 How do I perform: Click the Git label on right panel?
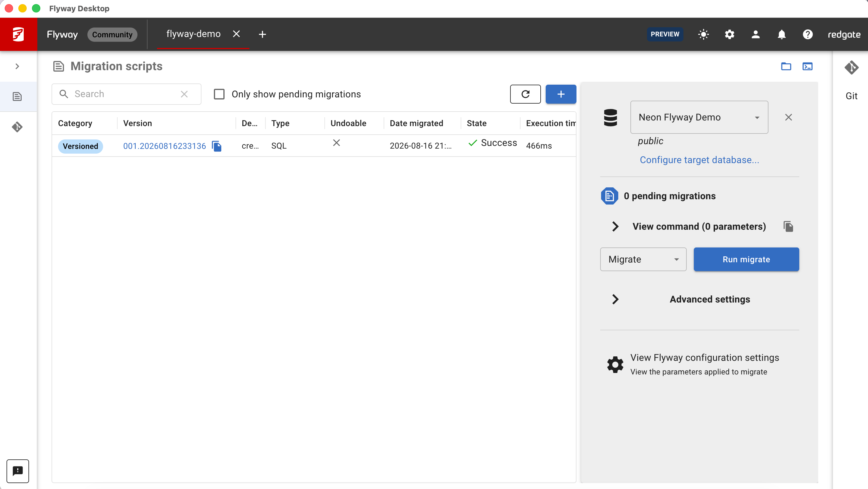click(851, 96)
